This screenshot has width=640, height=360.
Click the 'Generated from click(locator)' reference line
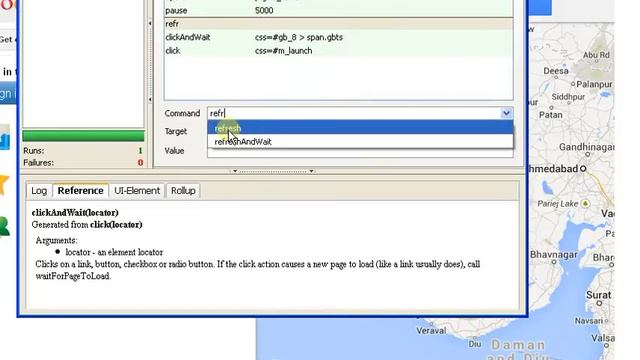coord(87,224)
